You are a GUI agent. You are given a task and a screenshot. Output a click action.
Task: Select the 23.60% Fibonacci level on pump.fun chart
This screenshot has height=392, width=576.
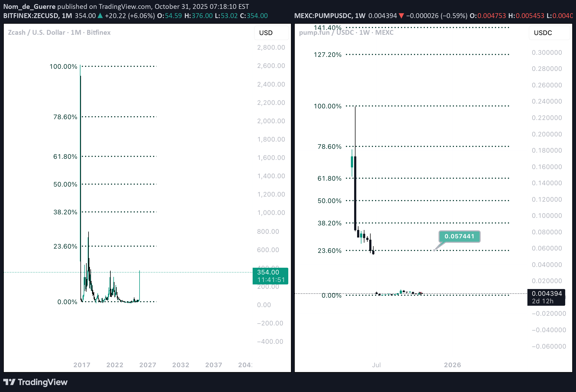pos(329,251)
